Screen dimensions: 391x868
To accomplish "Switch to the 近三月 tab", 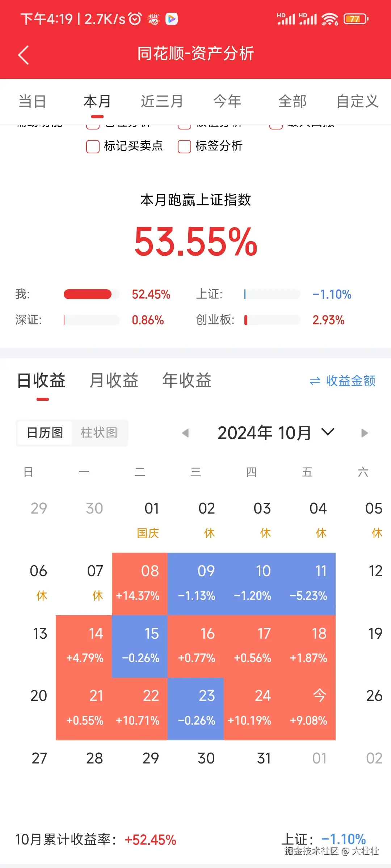I will [x=162, y=101].
